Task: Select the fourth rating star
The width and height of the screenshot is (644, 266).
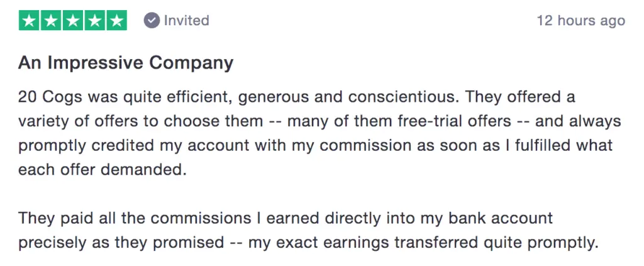Action: point(95,20)
